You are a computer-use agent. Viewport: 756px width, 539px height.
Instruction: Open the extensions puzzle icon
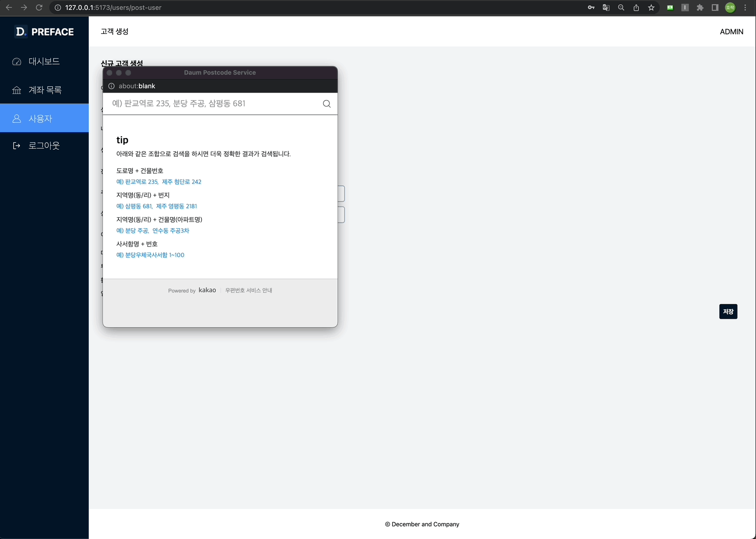click(x=700, y=8)
